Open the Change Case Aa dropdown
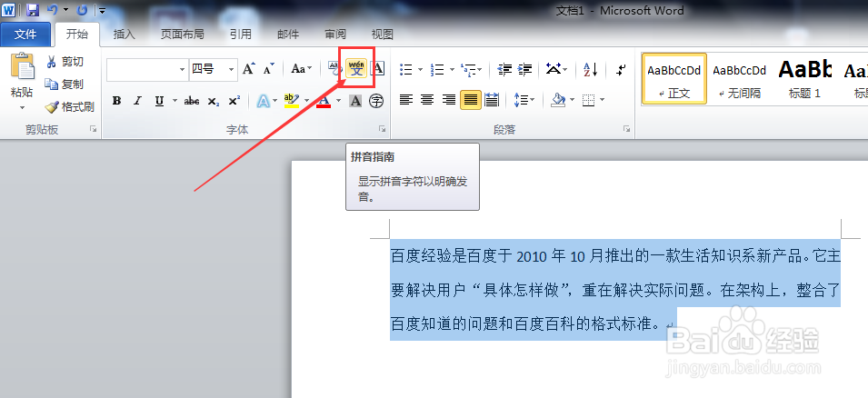 pos(302,69)
